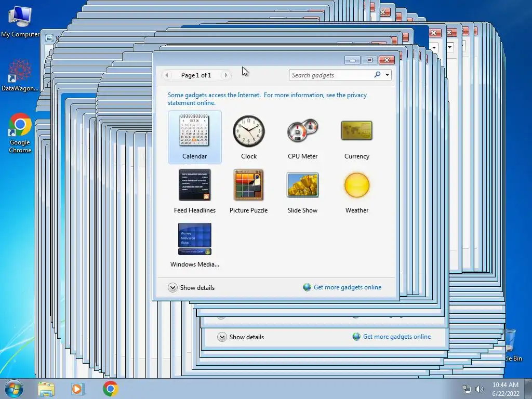Image resolution: width=532 pixels, height=399 pixels.
Task: Select the Clock gadget
Action: tap(249, 137)
